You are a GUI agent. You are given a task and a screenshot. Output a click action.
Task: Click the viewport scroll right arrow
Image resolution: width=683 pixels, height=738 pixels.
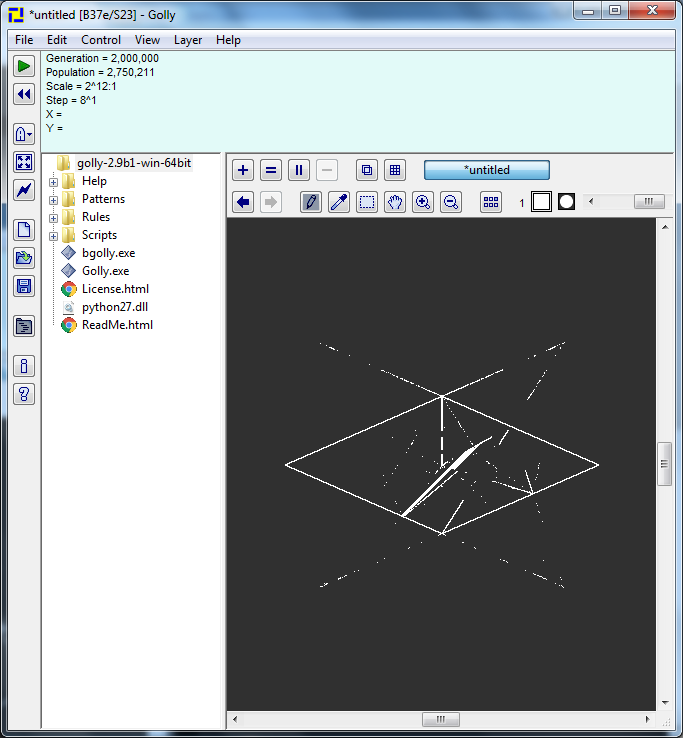[647, 719]
